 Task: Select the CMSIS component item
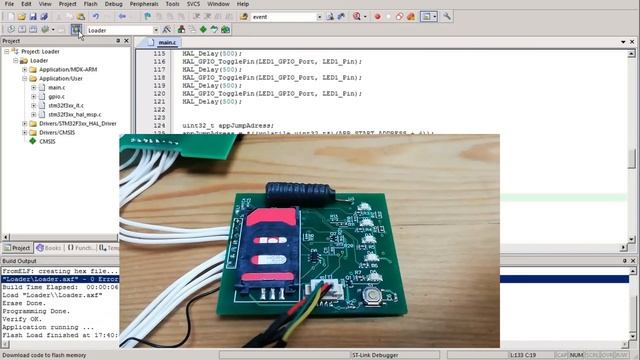[47, 141]
